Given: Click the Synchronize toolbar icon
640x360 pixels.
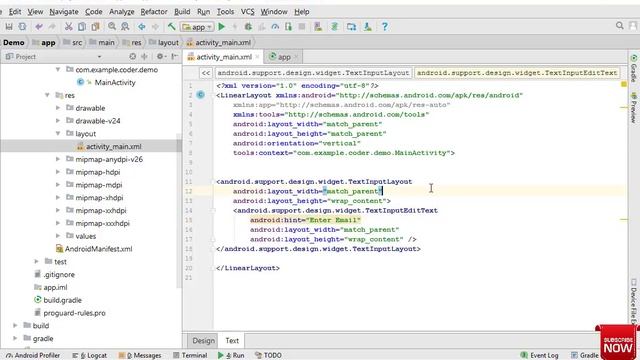Looking at the screenshot, I should click(x=22, y=27).
